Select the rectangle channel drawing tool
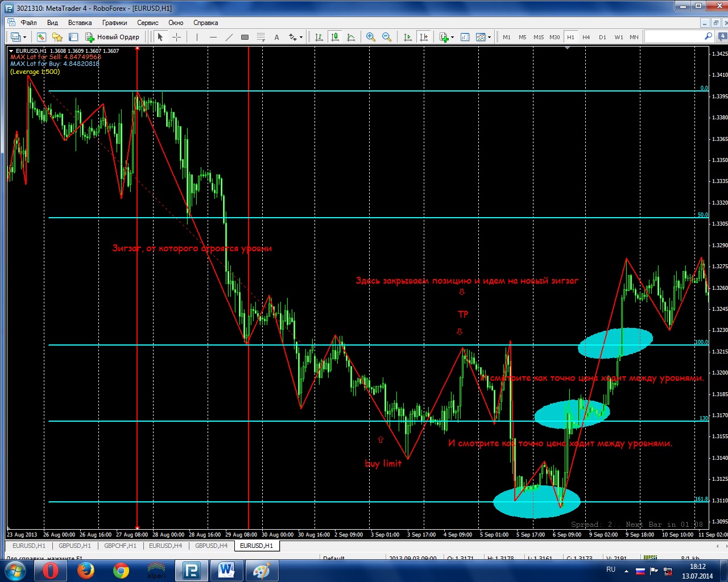This screenshot has height=582, width=728. (245, 37)
